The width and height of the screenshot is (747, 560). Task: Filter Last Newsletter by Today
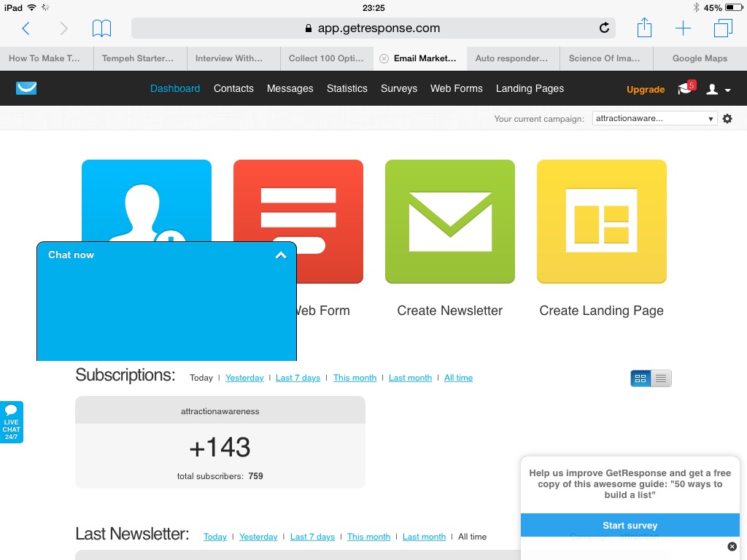[x=215, y=537]
